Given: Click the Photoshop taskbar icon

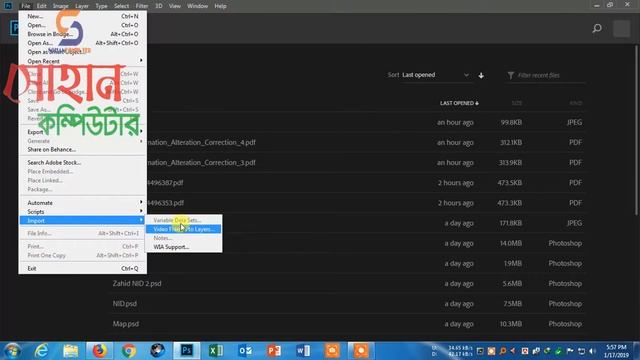Looking at the screenshot, I should point(187,351).
